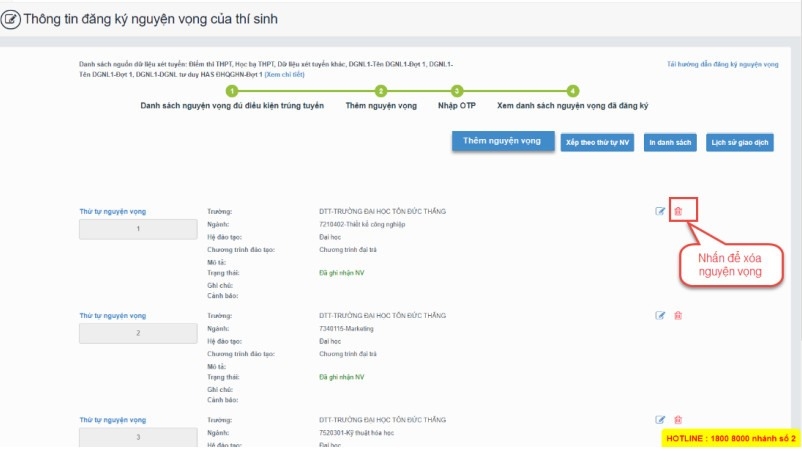Click step 1 circle in progress tracker
The height and width of the screenshot is (464, 802).
click(232, 91)
